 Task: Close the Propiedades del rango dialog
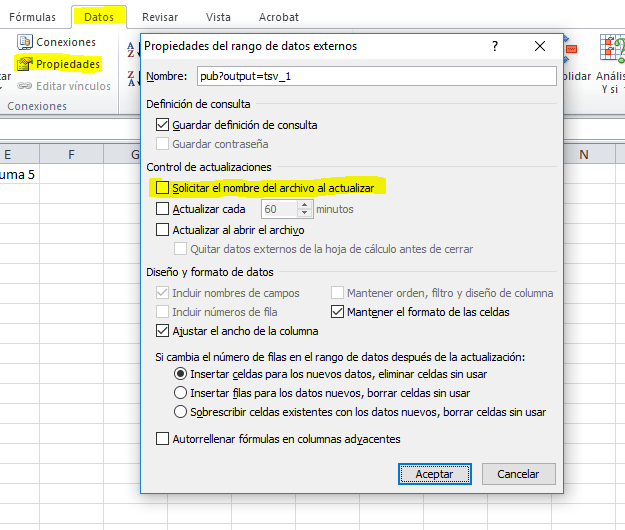(x=540, y=46)
